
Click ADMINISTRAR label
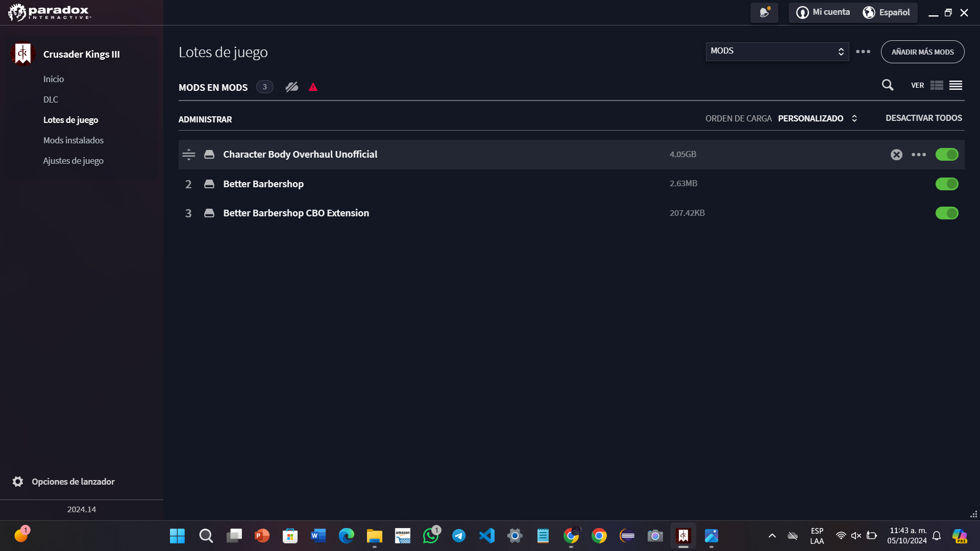205,119
